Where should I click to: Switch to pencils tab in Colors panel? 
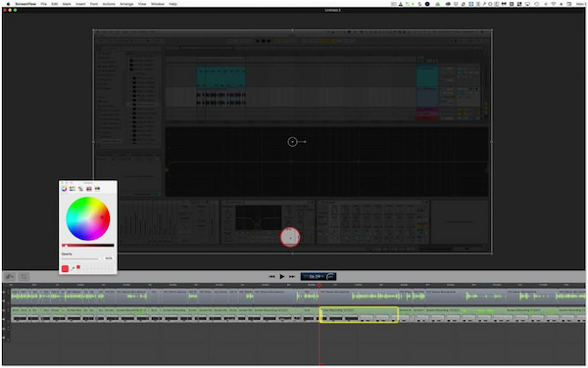pyautogui.click(x=97, y=189)
